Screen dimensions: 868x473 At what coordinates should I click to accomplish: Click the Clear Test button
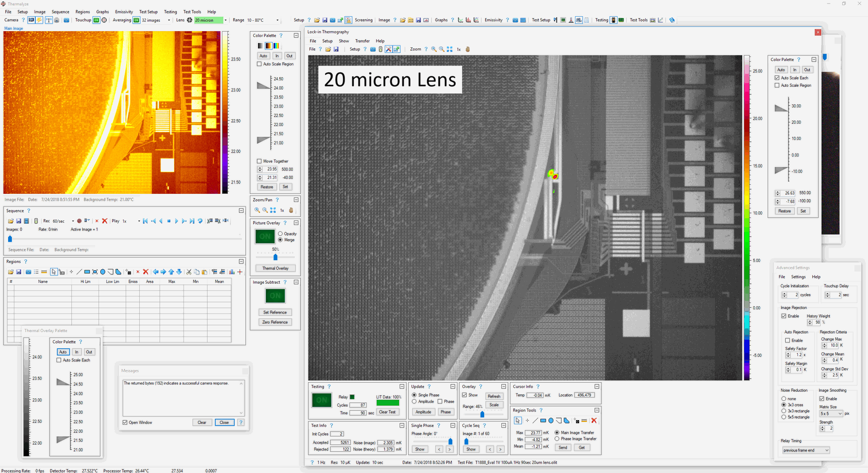pyautogui.click(x=387, y=412)
